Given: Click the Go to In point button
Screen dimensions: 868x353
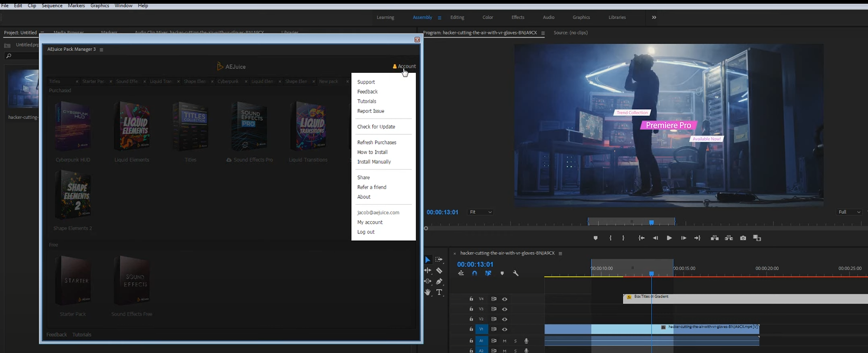Looking at the screenshot, I should click(x=641, y=238).
